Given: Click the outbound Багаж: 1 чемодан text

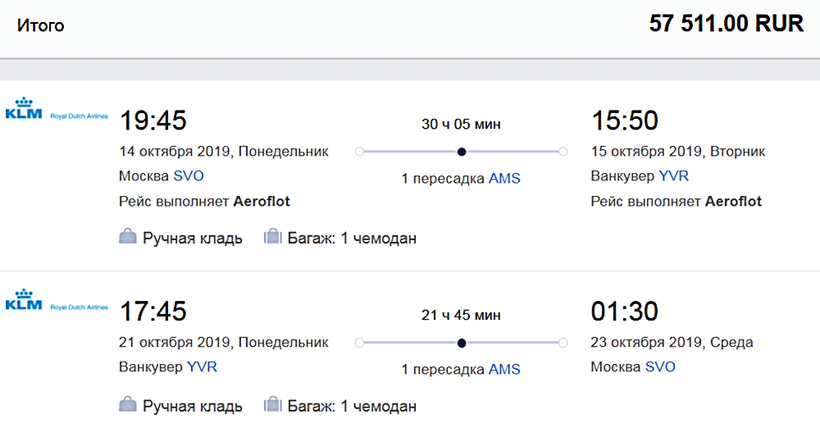Looking at the screenshot, I should point(353,238).
